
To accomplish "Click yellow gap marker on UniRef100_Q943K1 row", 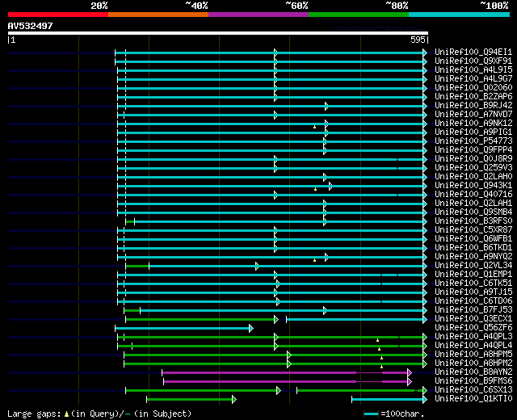I will pos(316,189).
